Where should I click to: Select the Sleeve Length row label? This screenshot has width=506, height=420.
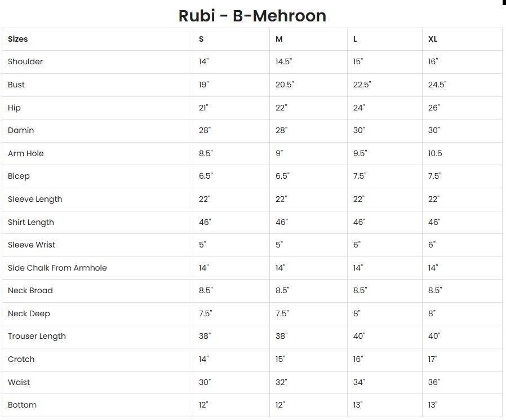(x=35, y=199)
